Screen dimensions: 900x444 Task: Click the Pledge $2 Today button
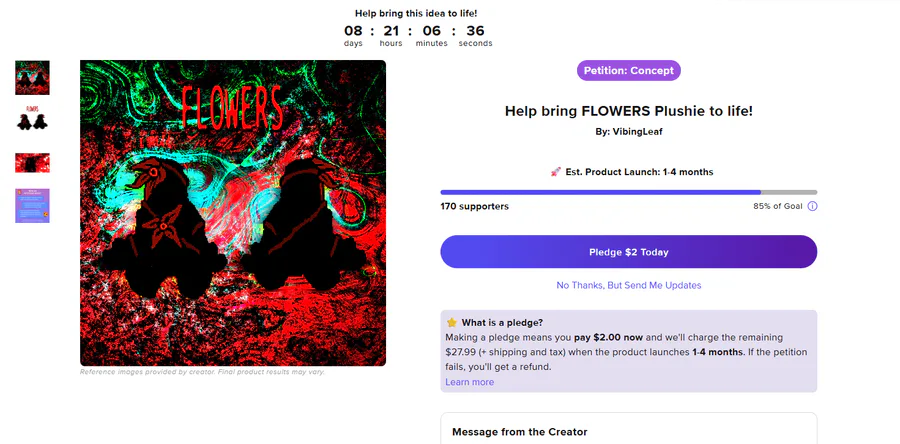click(x=629, y=252)
